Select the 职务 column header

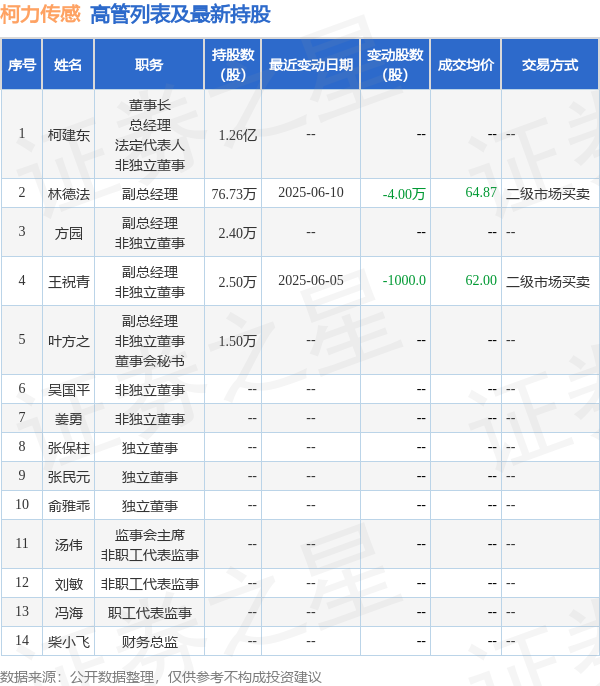click(149, 65)
